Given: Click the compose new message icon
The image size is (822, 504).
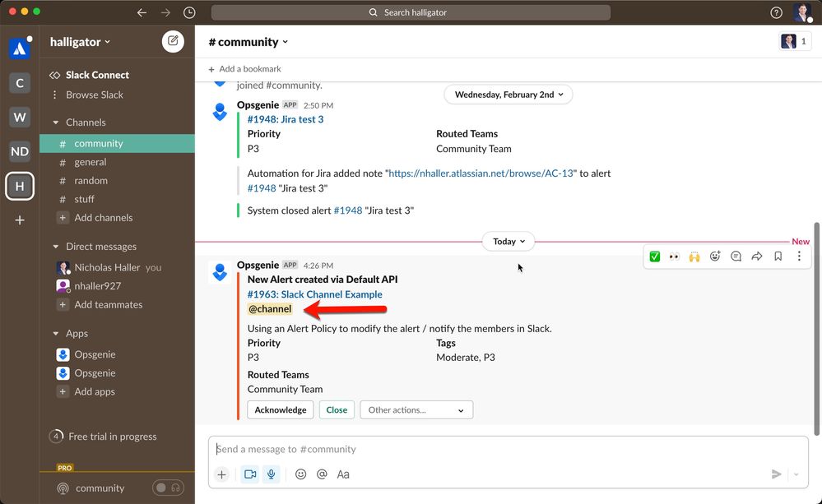Looking at the screenshot, I should (173, 41).
